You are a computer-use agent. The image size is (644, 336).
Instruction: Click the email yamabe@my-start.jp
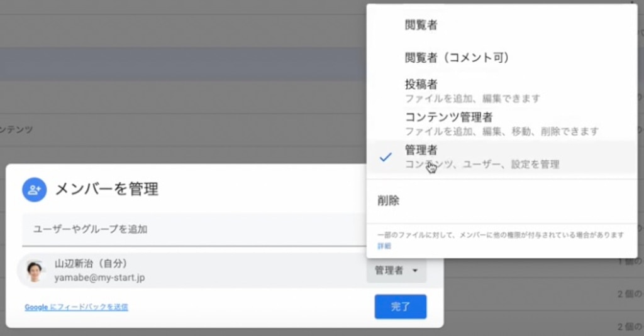99,278
